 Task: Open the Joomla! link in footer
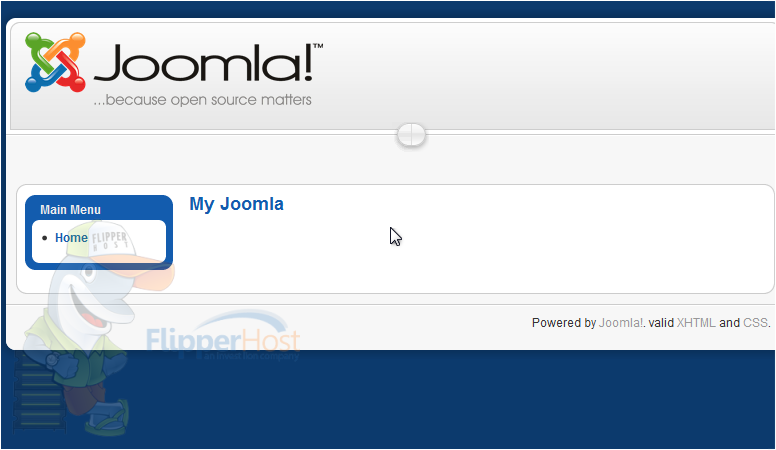621,323
